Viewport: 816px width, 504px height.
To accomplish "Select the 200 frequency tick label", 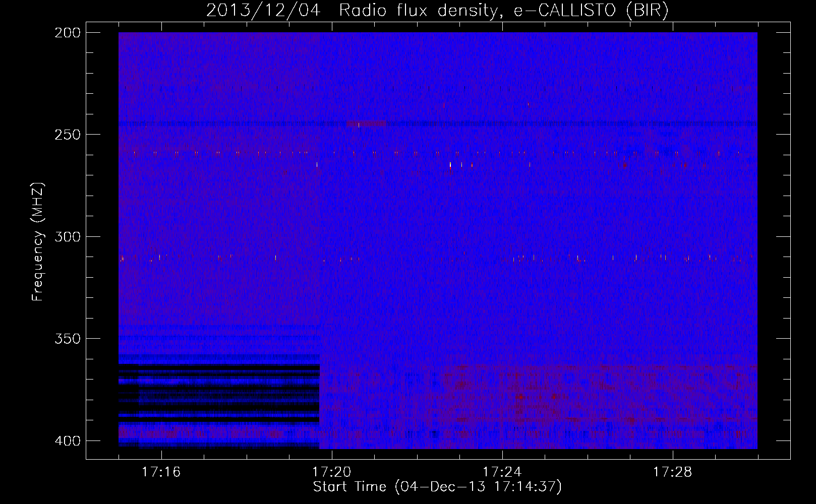I will click(67, 32).
